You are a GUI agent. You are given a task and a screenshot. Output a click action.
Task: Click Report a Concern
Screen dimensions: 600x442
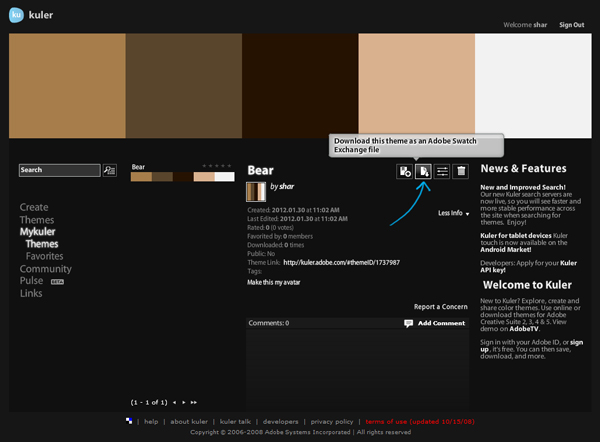click(440, 307)
